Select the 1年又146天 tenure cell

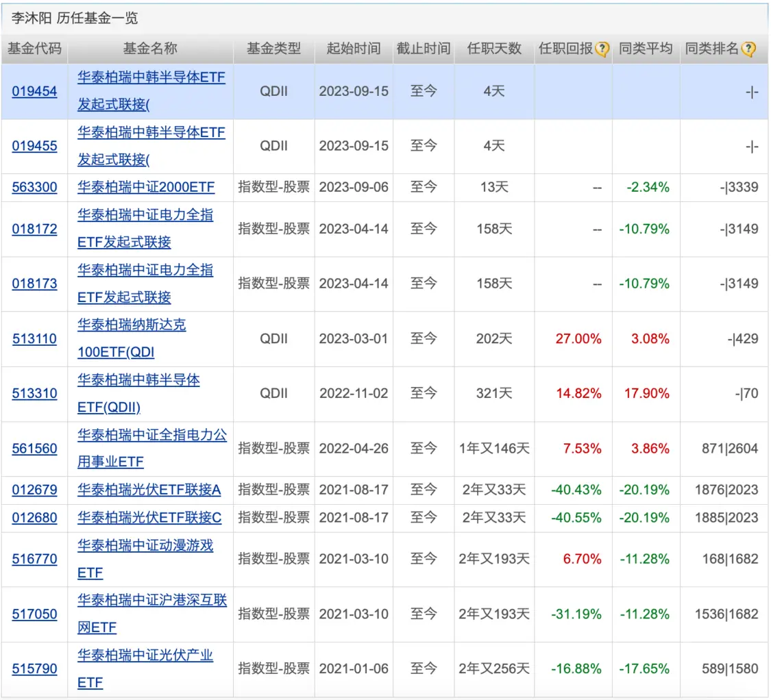(x=494, y=449)
